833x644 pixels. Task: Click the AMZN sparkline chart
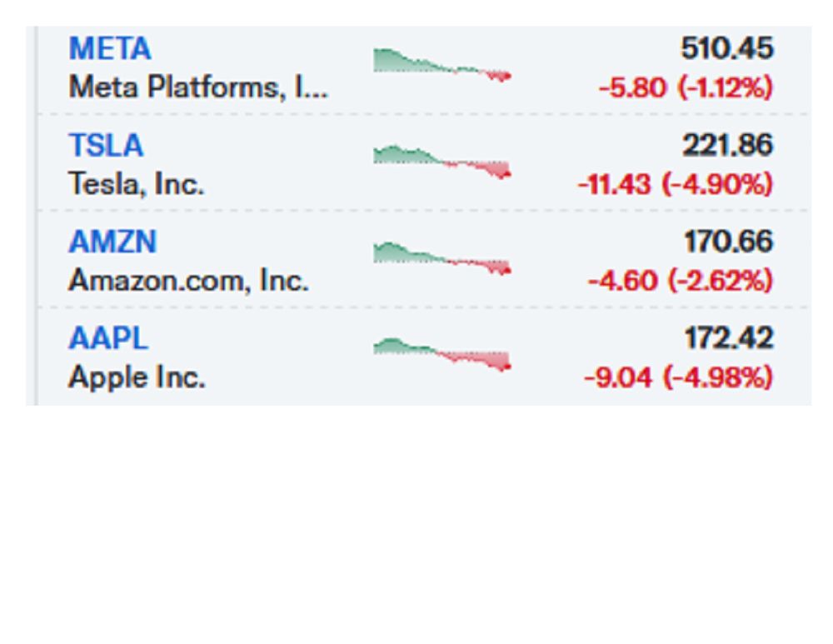click(442, 258)
